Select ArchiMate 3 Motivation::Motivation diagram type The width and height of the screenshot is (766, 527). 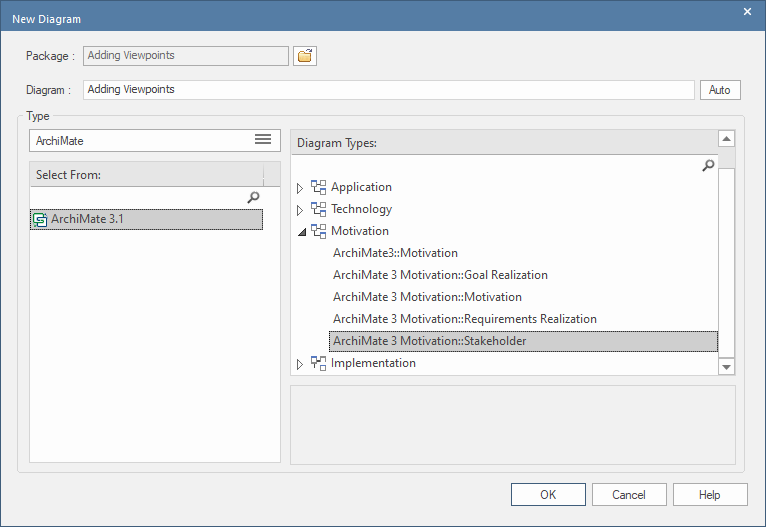coord(427,297)
